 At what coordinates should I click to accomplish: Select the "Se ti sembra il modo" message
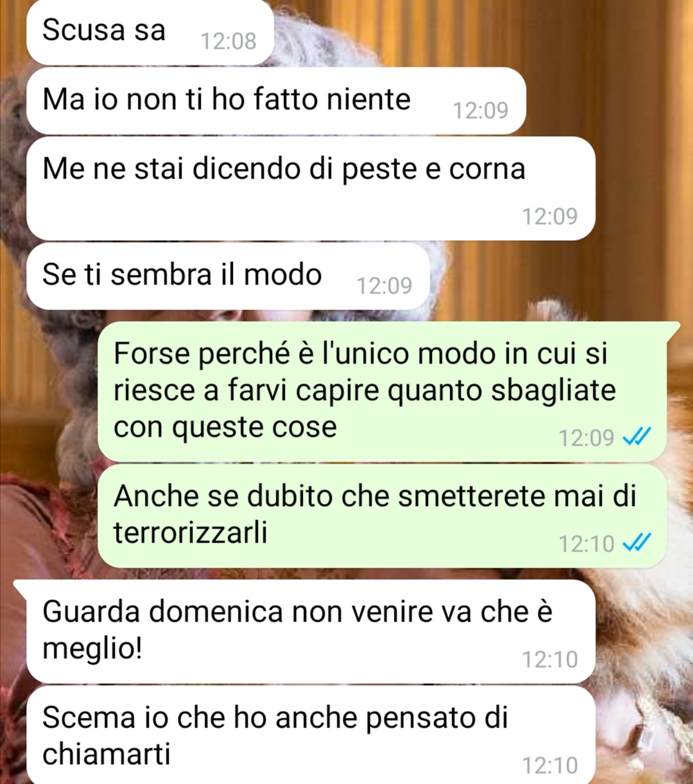(228, 276)
